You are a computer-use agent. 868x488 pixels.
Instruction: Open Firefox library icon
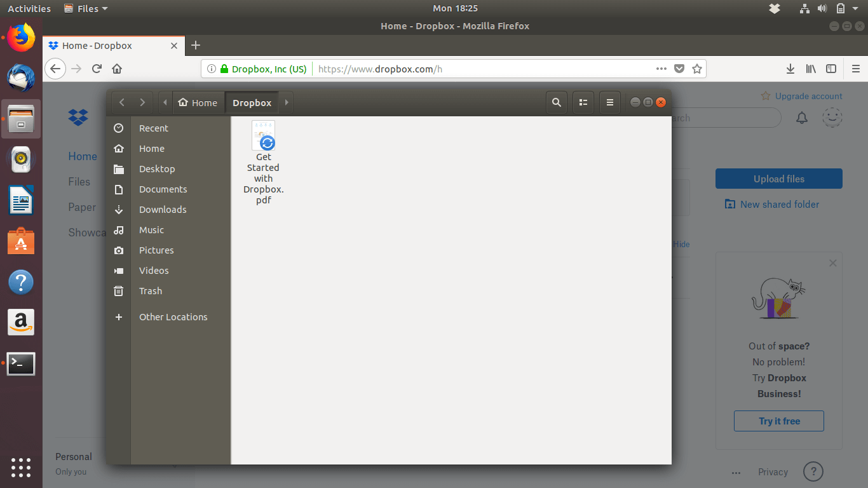(x=811, y=69)
